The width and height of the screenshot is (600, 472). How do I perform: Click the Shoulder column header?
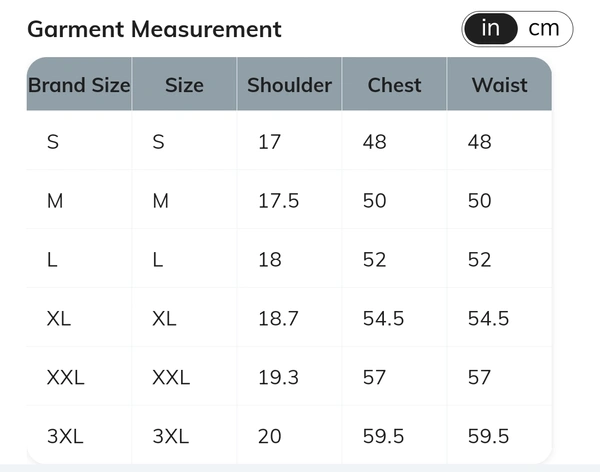(289, 84)
